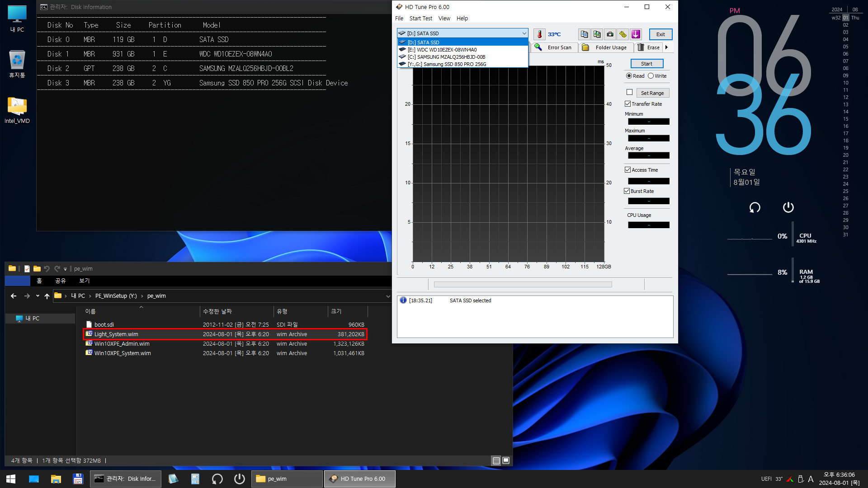Open recent locations dropdown in explorer
Screen dimensions: 868x488
pos(38,296)
